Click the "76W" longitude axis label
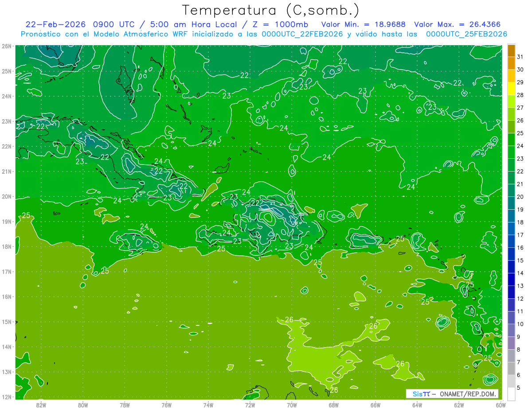 (x=166, y=404)
